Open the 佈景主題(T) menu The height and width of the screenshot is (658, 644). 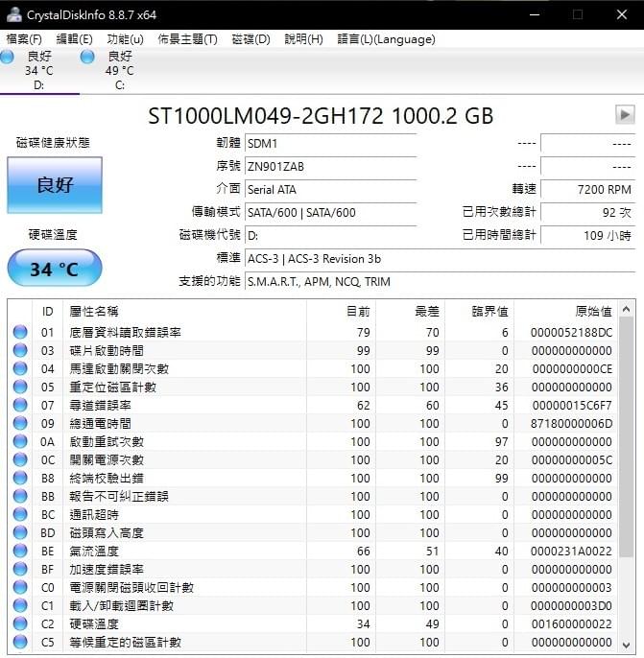(188, 39)
